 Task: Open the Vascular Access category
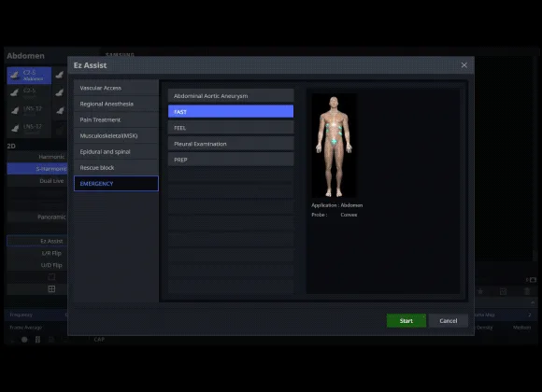pyautogui.click(x=116, y=88)
